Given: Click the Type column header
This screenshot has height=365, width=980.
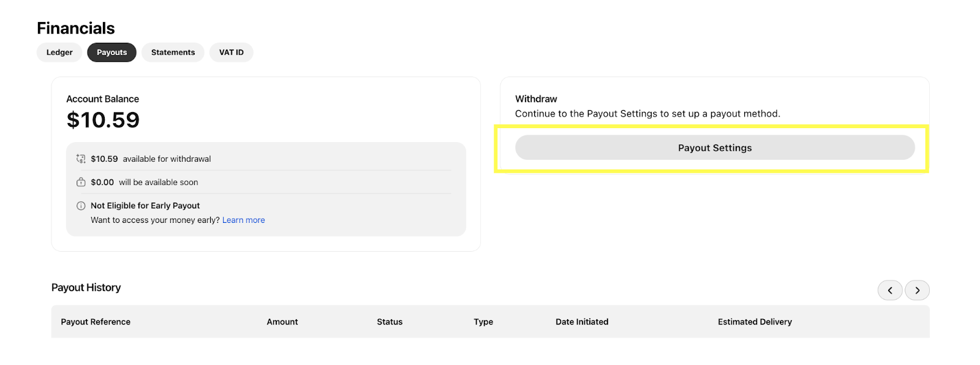Looking at the screenshot, I should pyautogui.click(x=483, y=322).
